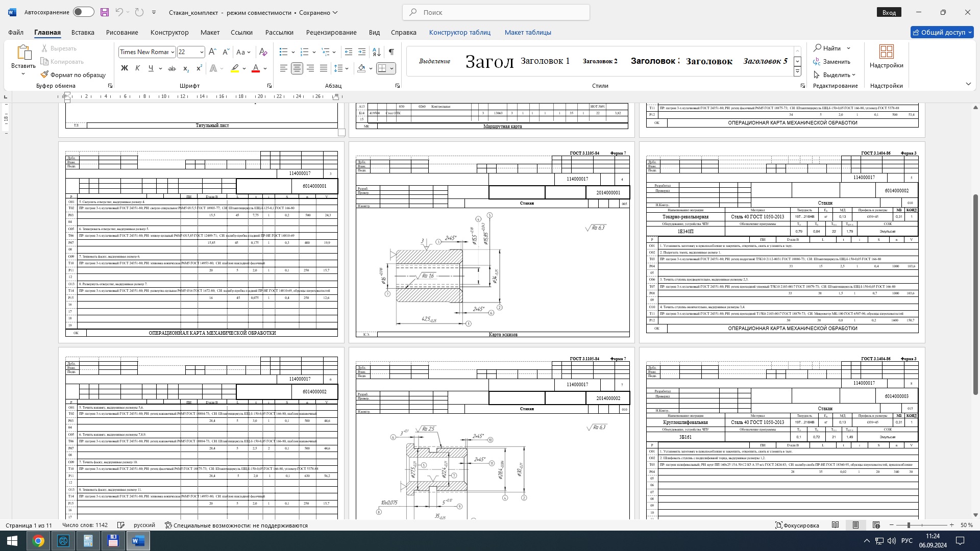Click the zoom slider in status bar
980x551 pixels.
click(x=909, y=525)
